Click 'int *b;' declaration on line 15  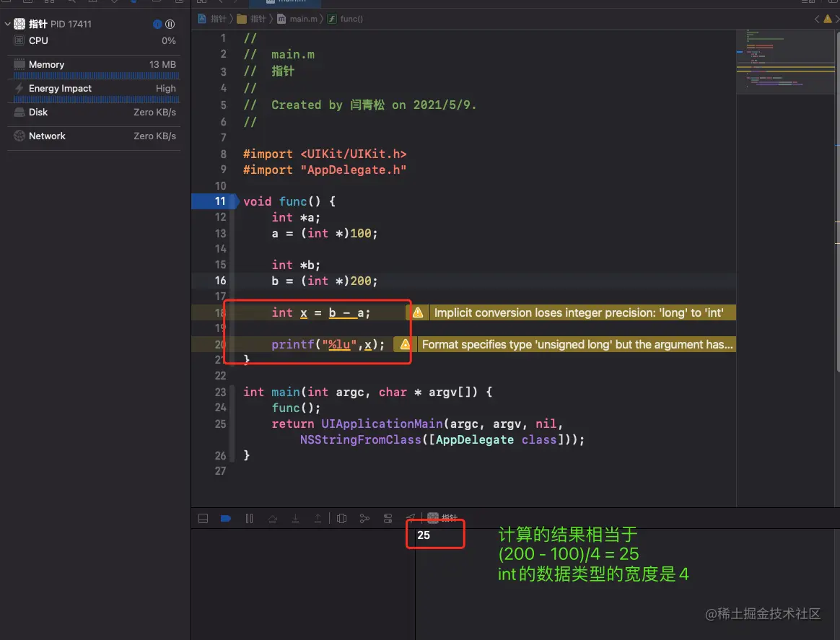coord(296,265)
